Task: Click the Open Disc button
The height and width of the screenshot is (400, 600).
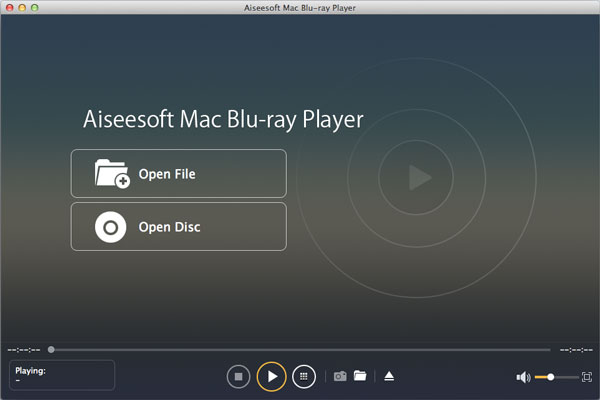Action: 179,227
